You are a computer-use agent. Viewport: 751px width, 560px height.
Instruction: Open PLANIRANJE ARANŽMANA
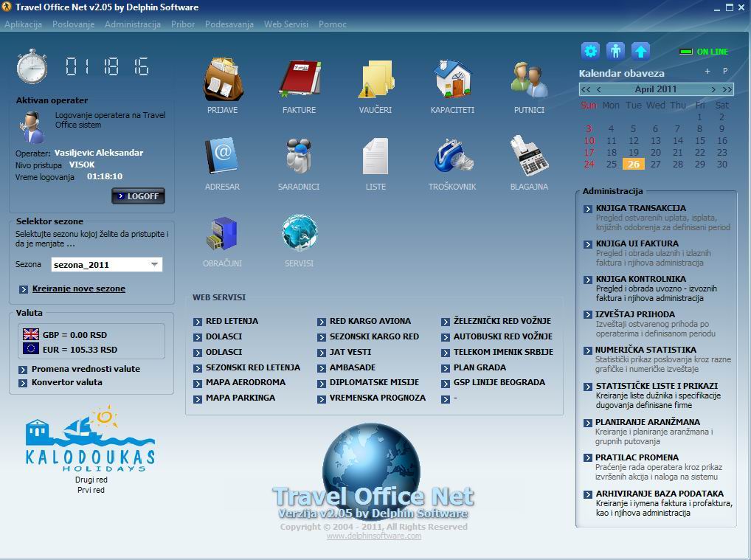pyautogui.click(x=648, y=422)
